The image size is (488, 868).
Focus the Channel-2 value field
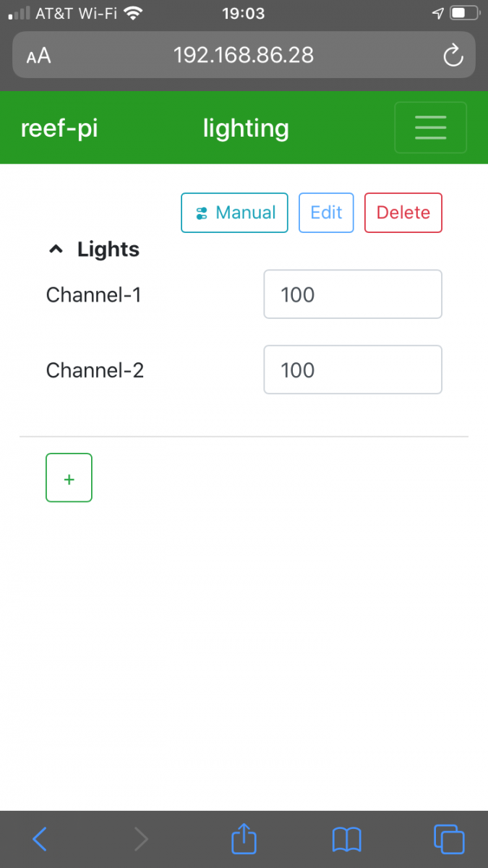click(x=353, y=370)
